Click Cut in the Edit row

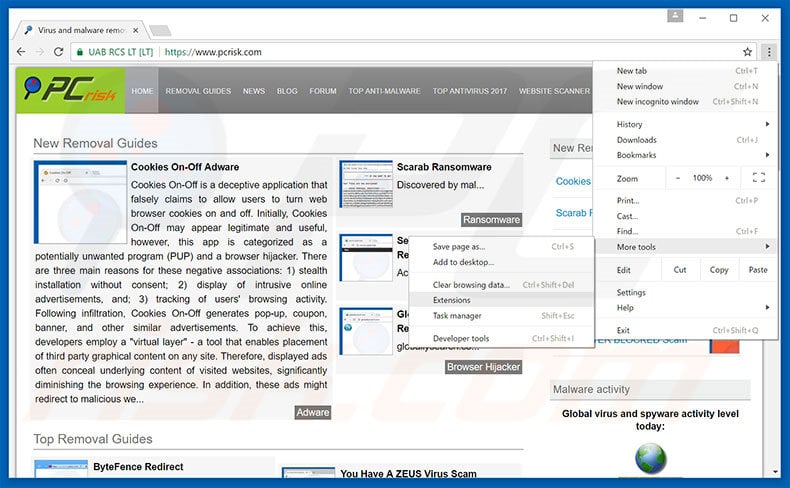pyautogui.click(x=680, y=270)
